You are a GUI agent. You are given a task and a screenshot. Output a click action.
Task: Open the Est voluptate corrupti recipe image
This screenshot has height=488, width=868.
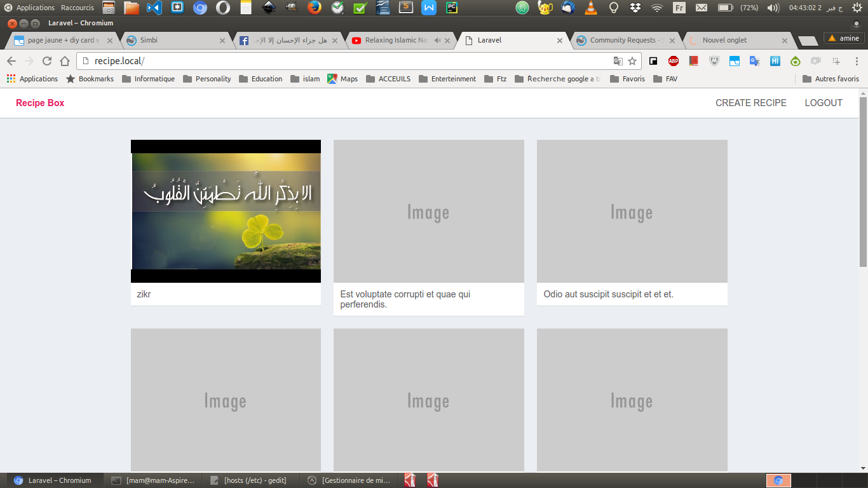429,211
